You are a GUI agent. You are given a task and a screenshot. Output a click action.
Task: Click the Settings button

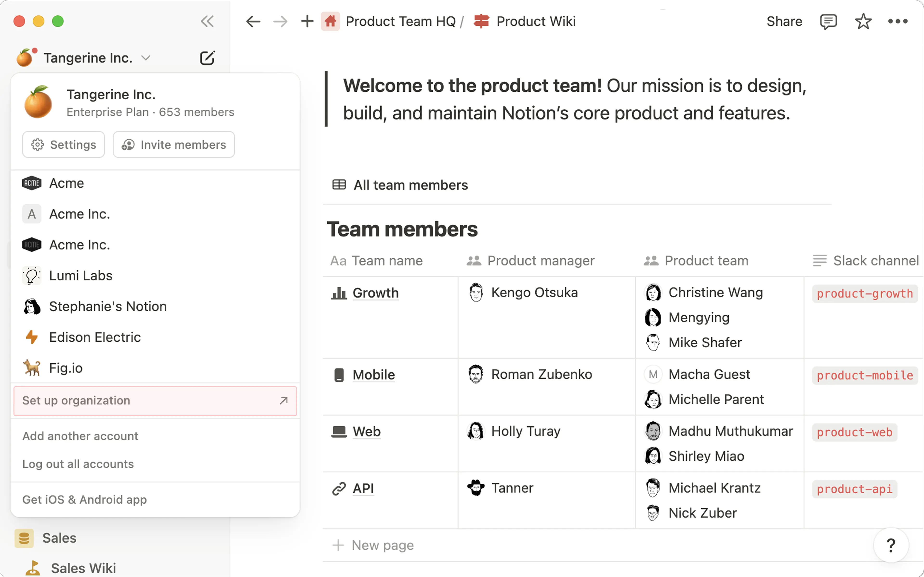63,145
